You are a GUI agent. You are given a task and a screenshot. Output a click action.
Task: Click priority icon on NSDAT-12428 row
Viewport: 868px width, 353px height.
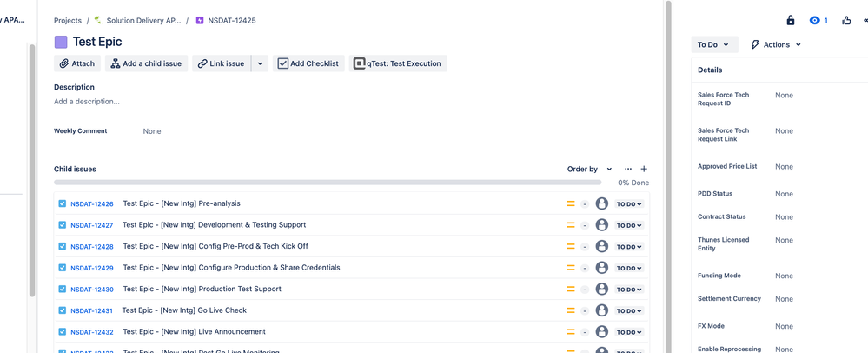pyautogui.click(x=571, y=247)
